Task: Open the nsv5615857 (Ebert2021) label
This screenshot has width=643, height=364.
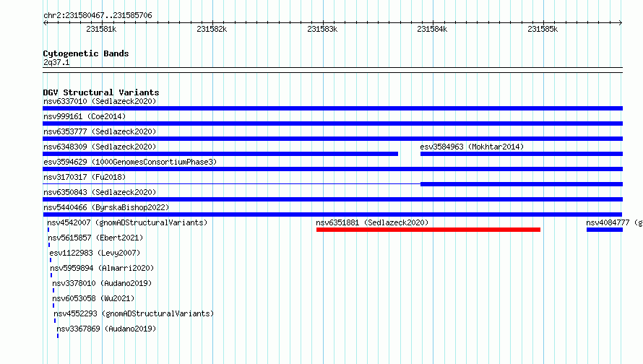Action: point(95,238)
